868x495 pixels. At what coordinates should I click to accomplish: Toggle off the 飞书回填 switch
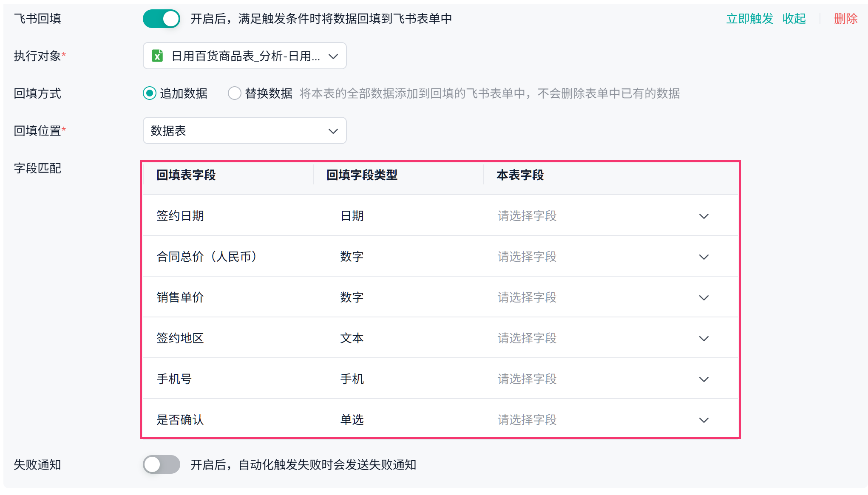162,19
